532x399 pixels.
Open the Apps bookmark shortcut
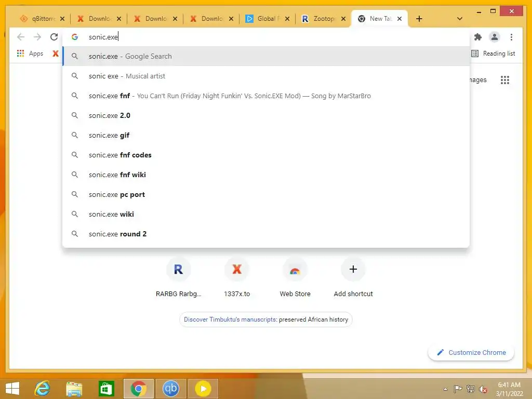(x=30, y=54)
